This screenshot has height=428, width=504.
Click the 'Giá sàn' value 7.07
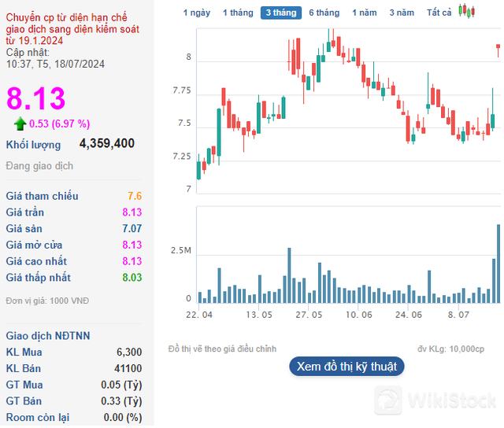pyautogui.click(x=132, y=229)
